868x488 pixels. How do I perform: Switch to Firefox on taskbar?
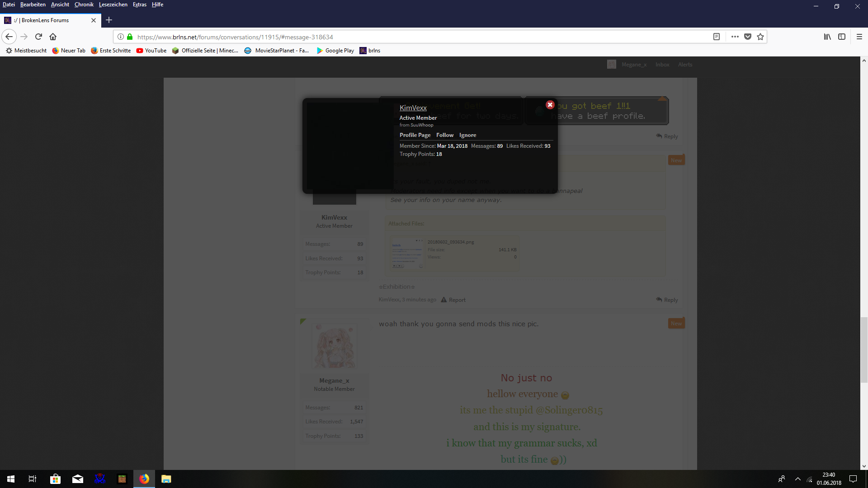point(144,479)
